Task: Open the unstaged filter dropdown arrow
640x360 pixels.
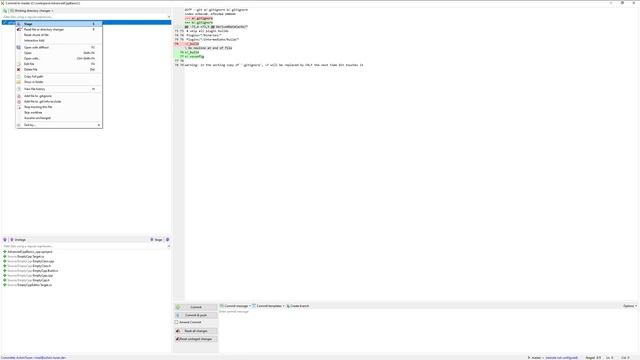Action: pyautogui.click(x=169, y=17)
